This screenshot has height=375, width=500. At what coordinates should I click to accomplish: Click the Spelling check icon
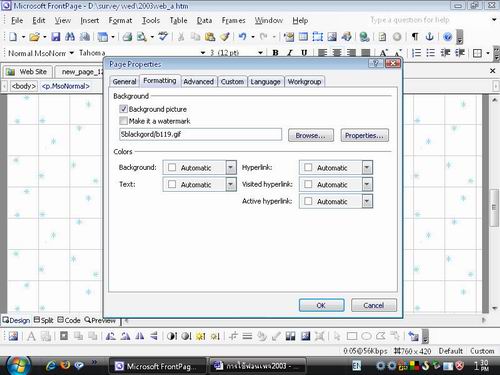point(163,37)
